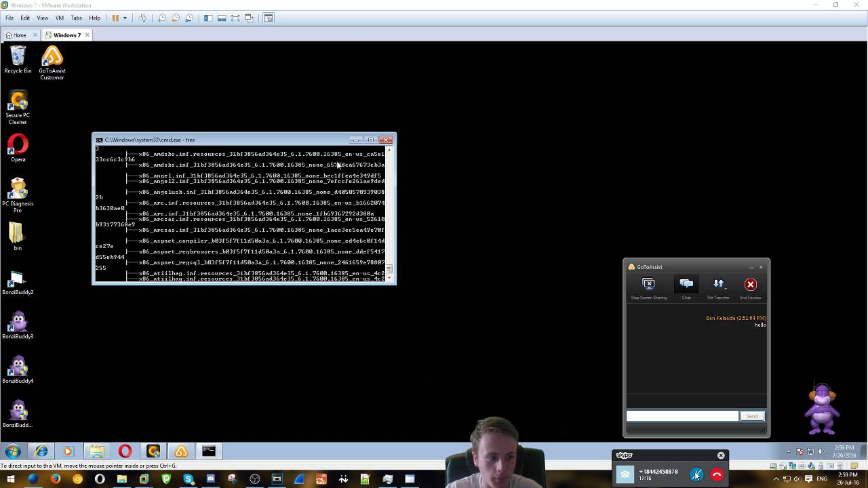Select the Recycle Bin desktop icon
The height and width of the screenshot is (488, 868).
point(18,59)
